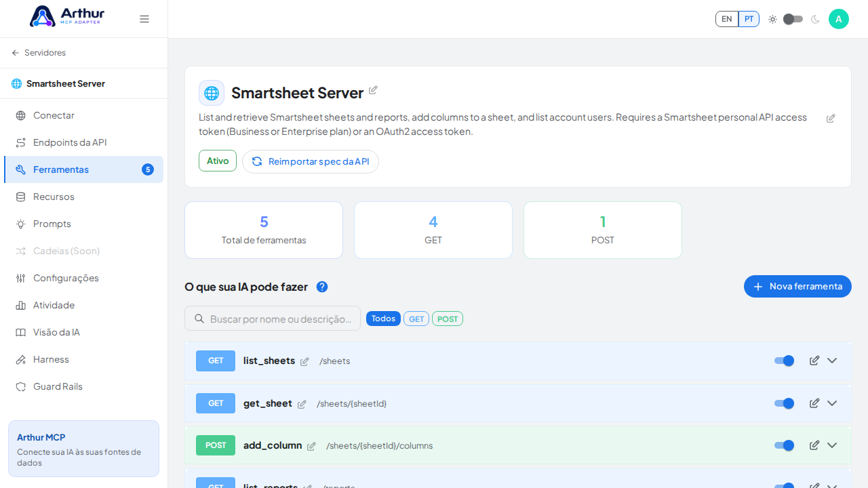Open Prompts in sidebar
Screen dimensions: 868x488
[84, 224]
